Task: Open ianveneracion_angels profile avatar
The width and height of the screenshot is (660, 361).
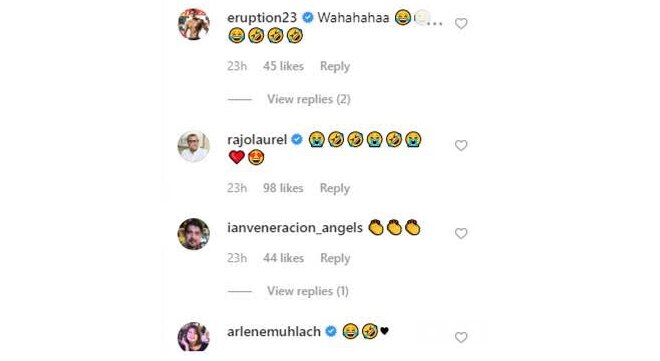Action: point(194,234)
